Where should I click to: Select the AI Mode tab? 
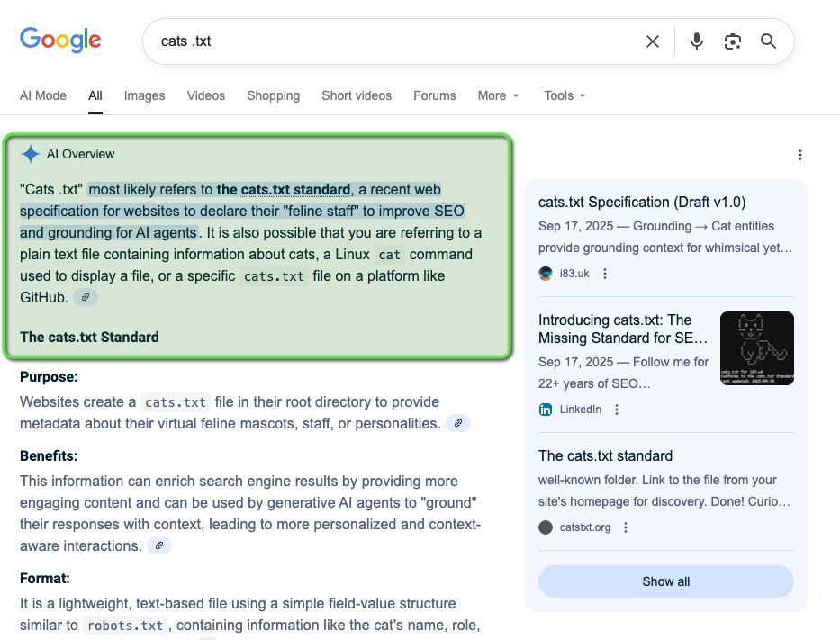point(42,95)
